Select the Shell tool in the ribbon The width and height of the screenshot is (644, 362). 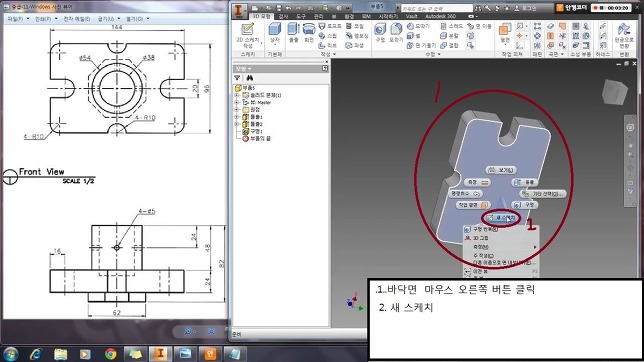pos(414,36)
